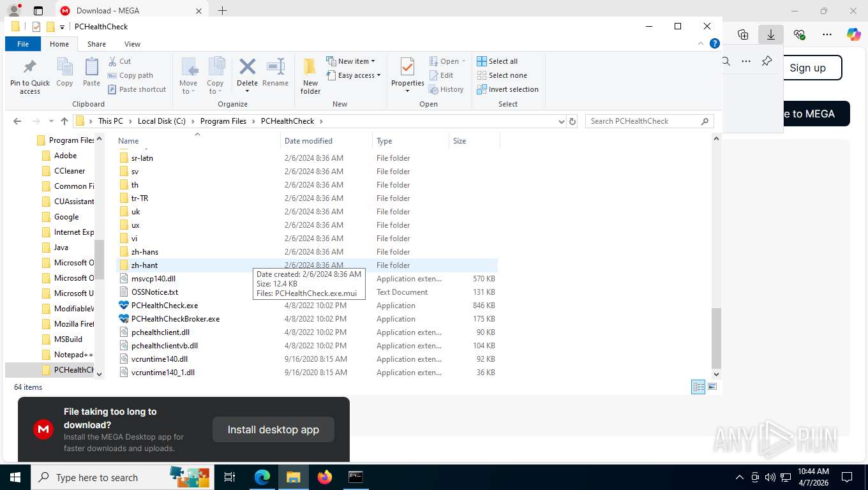Click This PC in address bar
This screenshot has height=490, width=868.
click(x=110, y=121)
